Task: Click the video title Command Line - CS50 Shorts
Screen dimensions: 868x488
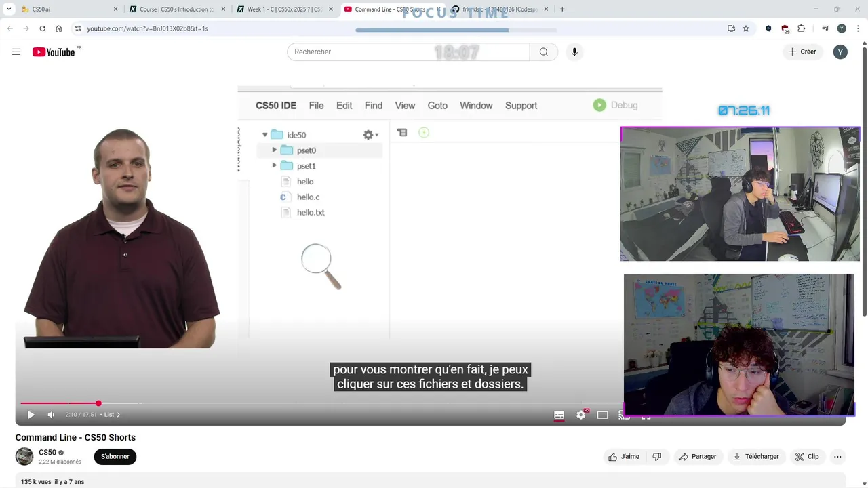Action: 75,437
